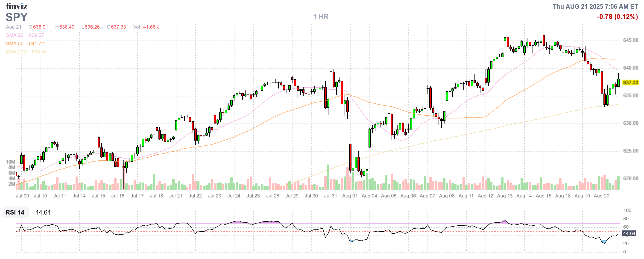Screen dimensions: 644x259
Task: Click the Jul 31 date axis label
Action: 331,196
